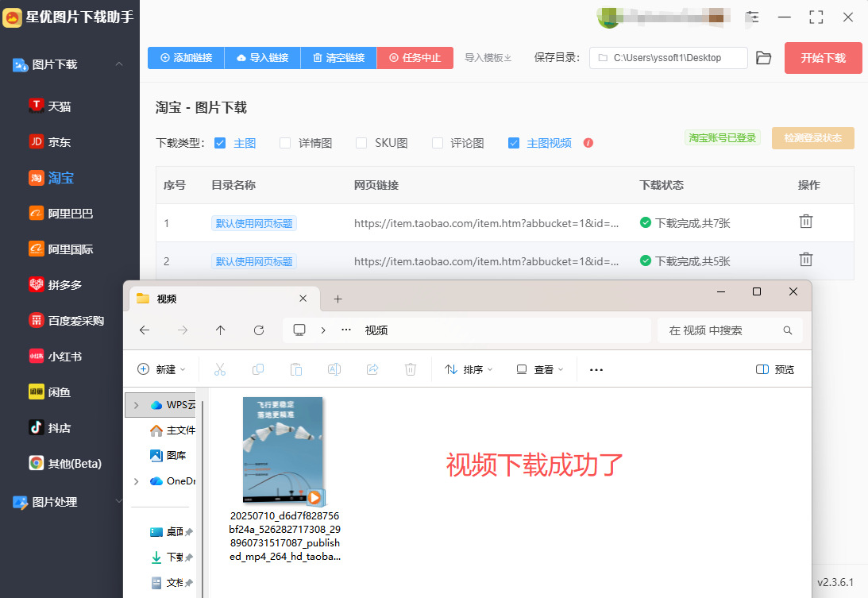This screenshot has width=868, height=598.
Task: Click the 开始下载 button
Action: pos(824,58)
